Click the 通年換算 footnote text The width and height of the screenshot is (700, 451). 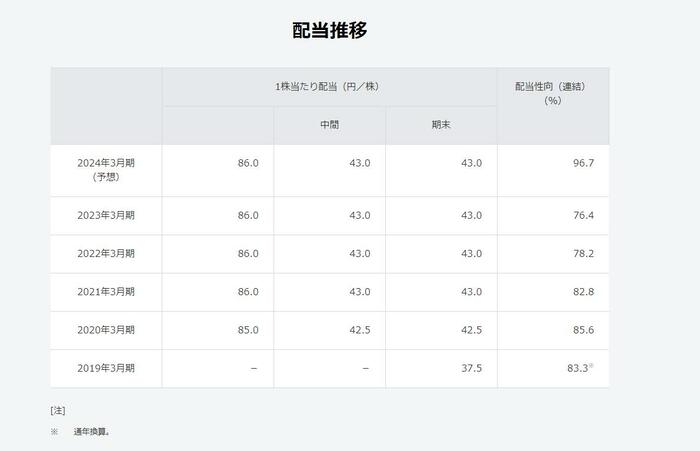pos(90,432)
